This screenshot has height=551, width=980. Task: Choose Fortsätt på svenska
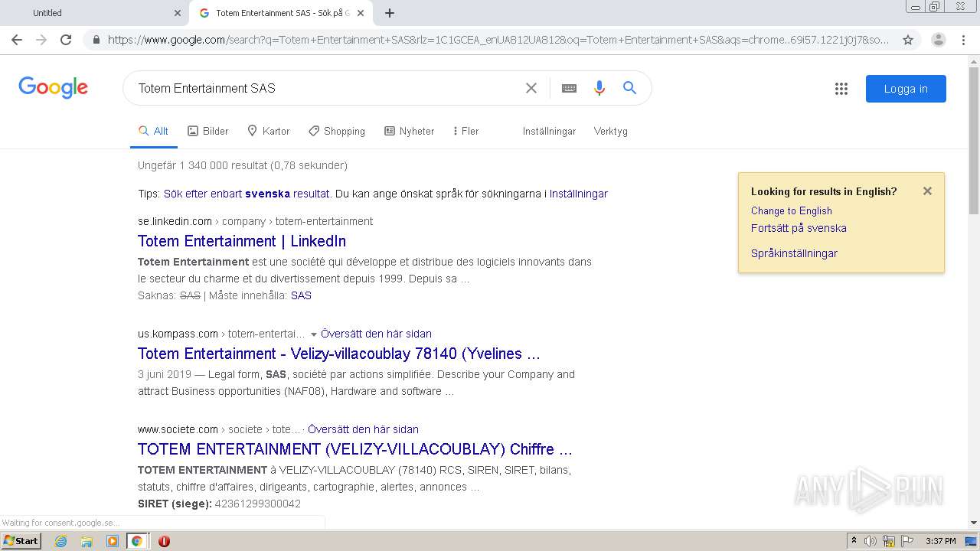coord(799,228)
